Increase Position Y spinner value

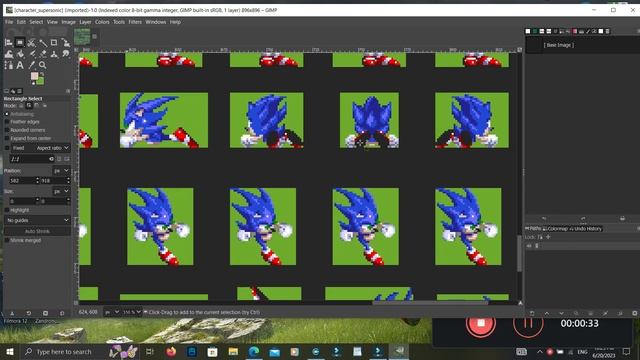[x=69, y=178]
